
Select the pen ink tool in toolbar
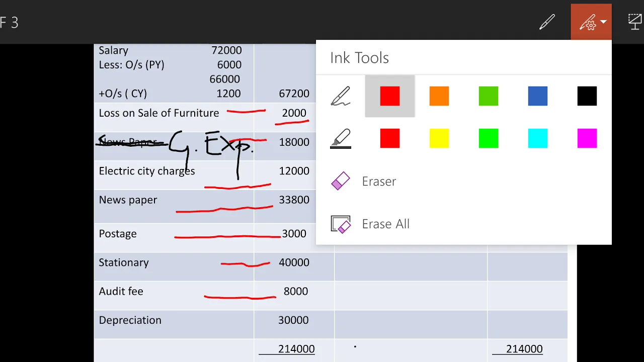click(x=547, y=22)
